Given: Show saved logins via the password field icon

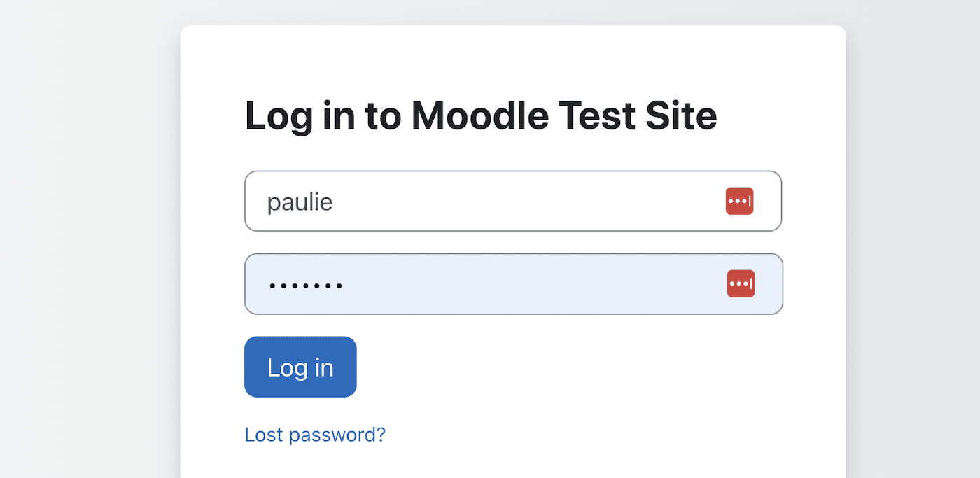Looking at the screenshot, I should click(741, 283).
